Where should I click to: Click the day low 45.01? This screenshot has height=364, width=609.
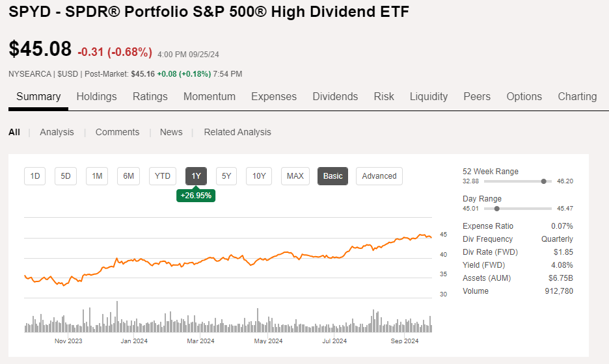(470, 209)
